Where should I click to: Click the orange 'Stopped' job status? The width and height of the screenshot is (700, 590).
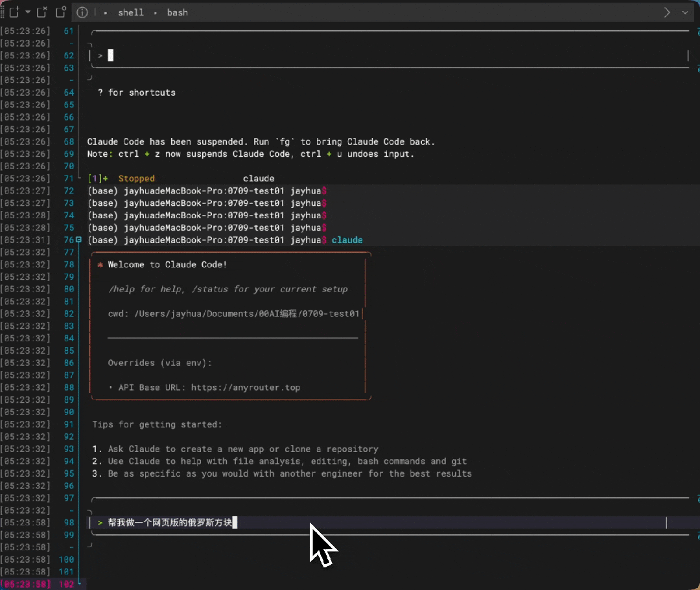tap(137, 178)
